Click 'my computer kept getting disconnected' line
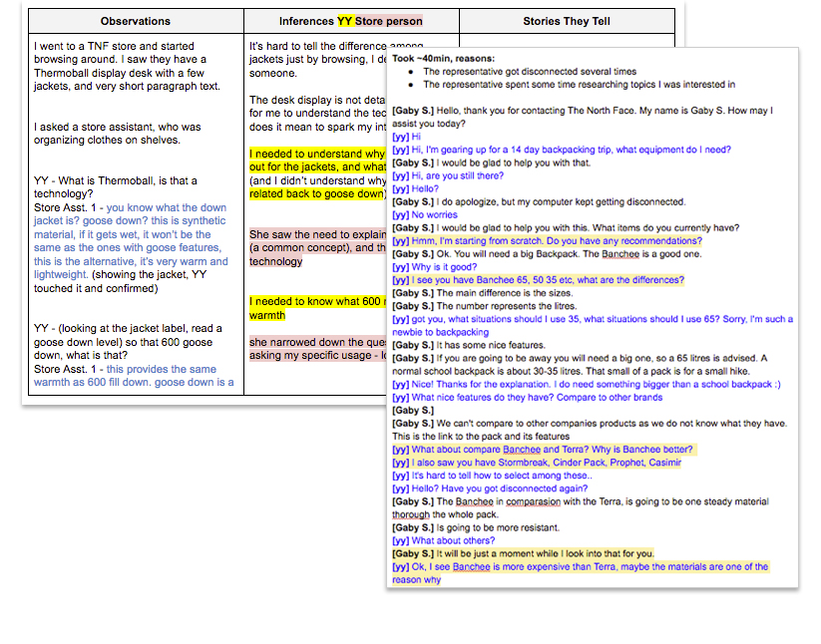Image resolution: width=821 pixels, height=644 pixels. 539,202
